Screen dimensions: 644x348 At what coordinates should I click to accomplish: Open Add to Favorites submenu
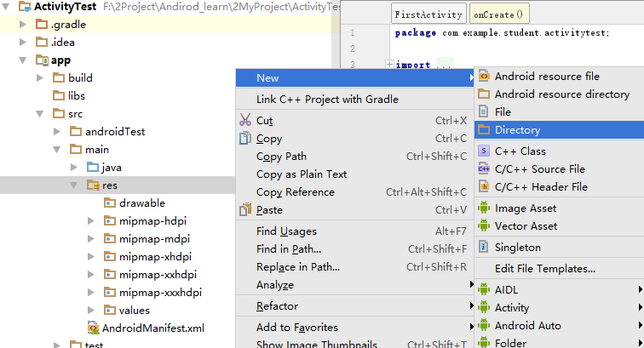pos(355,327)
